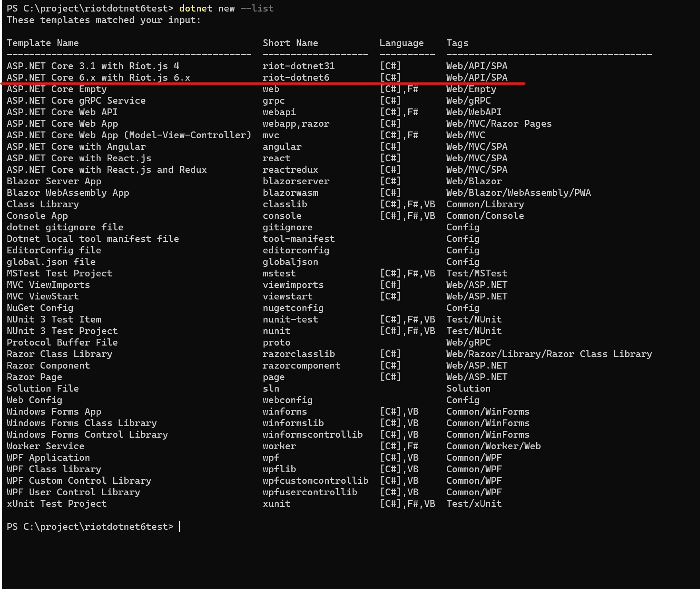Click 'ASP.NET Core gRPC Service' template name
Screen dimensions: 700x589
point(76,100)
